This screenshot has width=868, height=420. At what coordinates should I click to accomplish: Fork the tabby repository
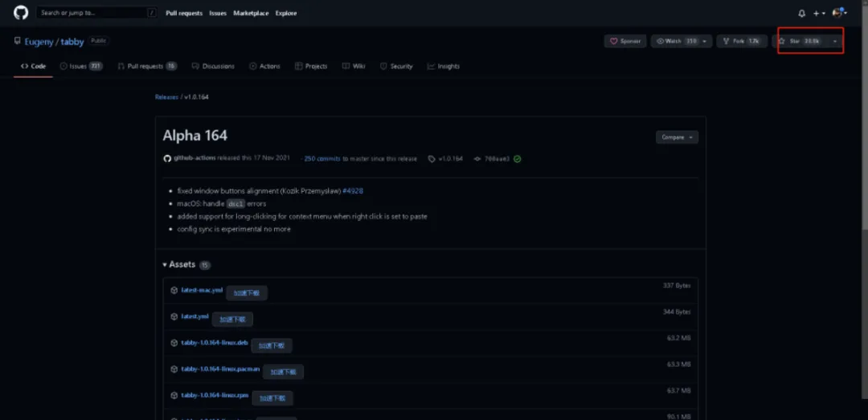pos(743,41)
